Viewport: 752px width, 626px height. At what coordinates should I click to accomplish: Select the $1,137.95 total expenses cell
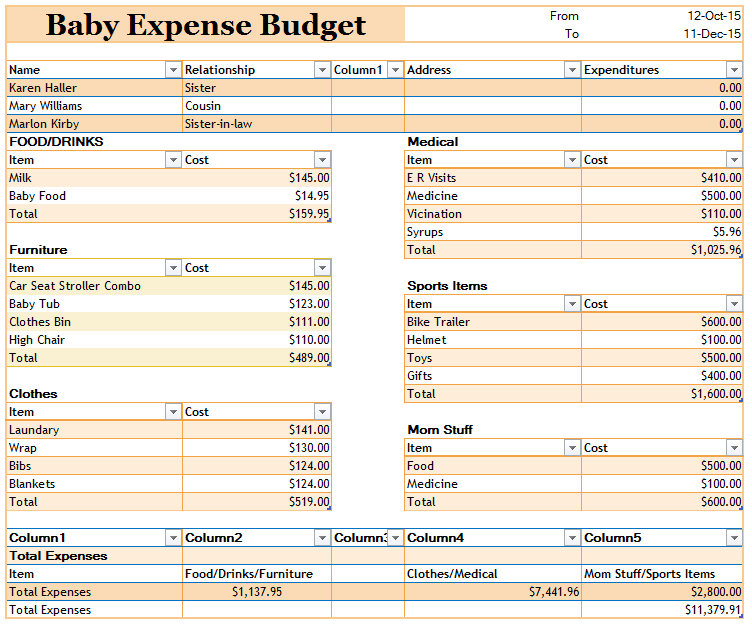[x=257, y=592]
